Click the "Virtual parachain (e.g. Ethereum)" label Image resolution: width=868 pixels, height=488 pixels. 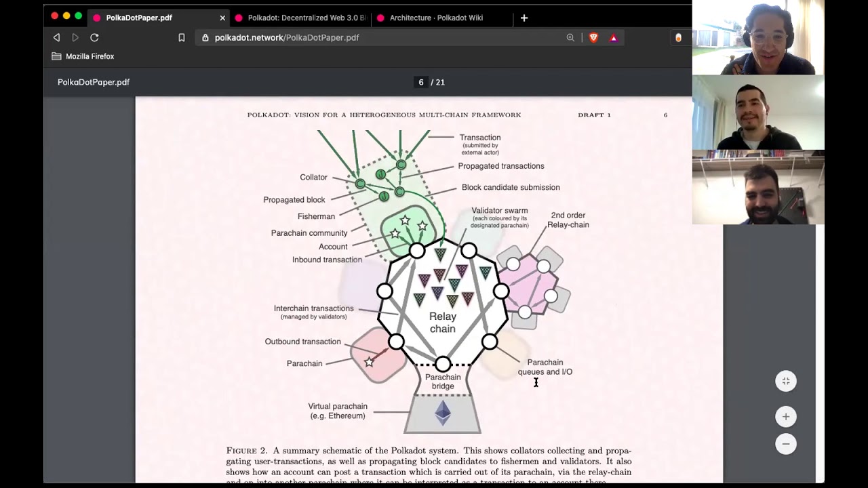click(338, 411)
